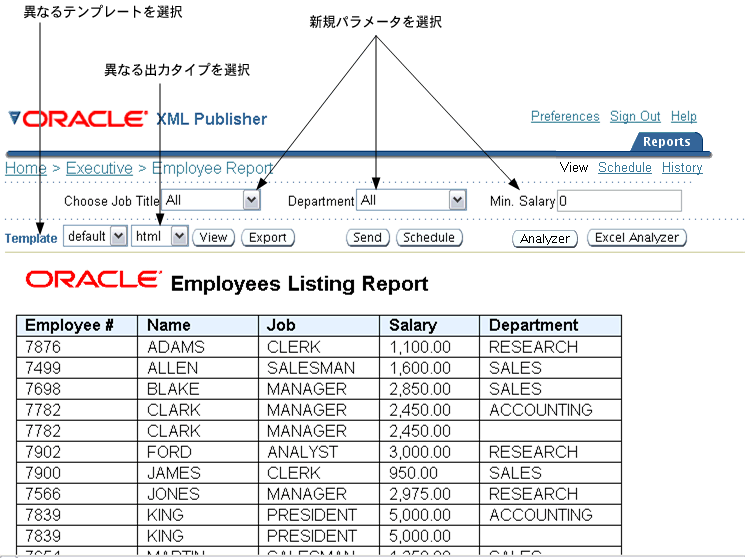Switch to the Reports tab
The height and width of the screenshot is (558, 745).
666,142
